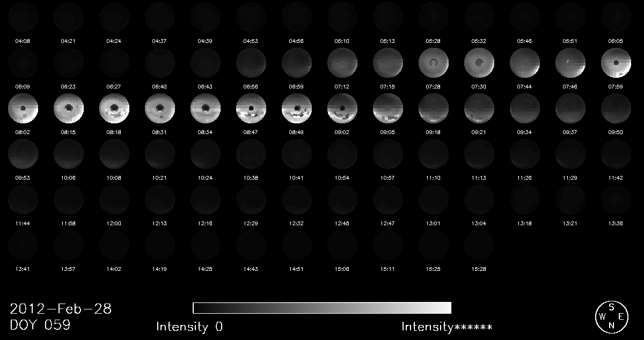Select the 06:09 time label
The height and width of the screenshot is (340, 644).
(23, 86)
